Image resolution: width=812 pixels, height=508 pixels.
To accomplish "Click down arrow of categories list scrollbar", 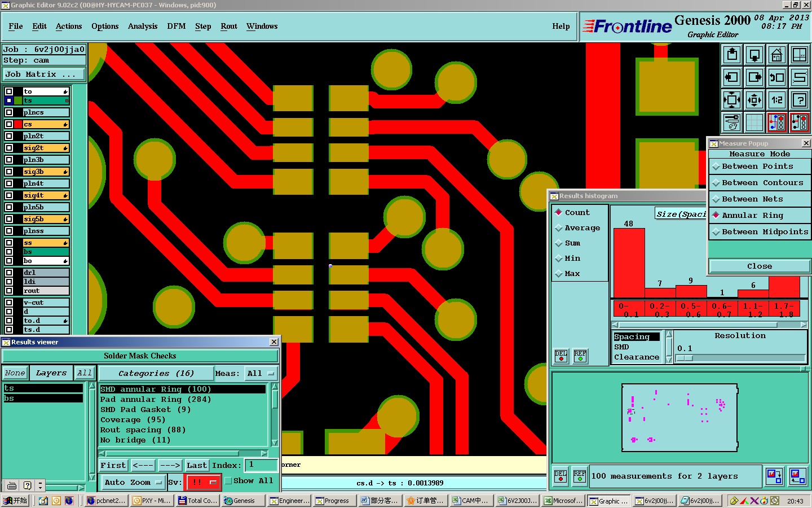I will tap(275, 443).
